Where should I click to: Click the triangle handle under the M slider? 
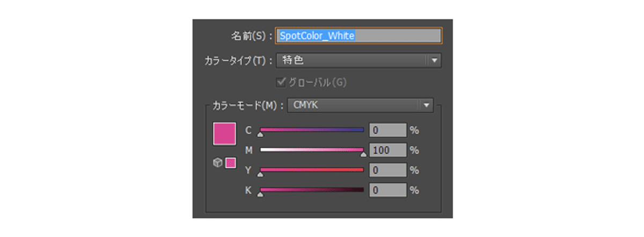[x=363, y=155]
